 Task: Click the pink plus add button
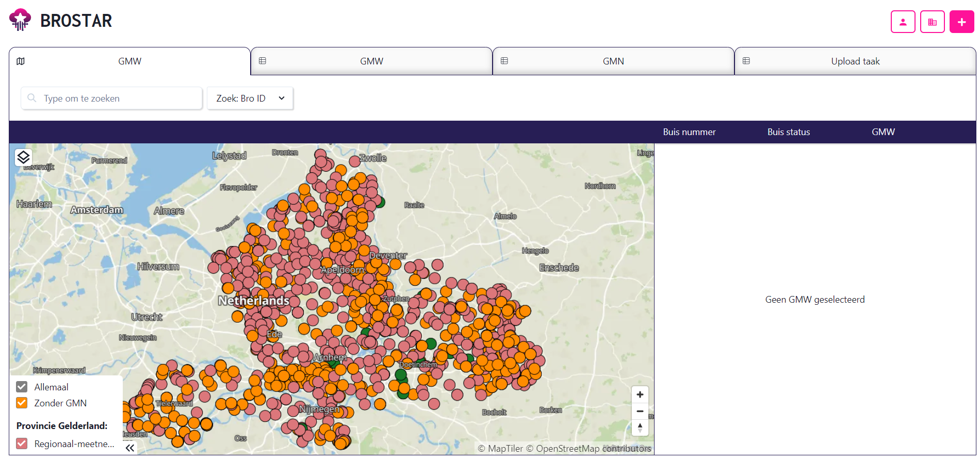pyautogui.click(x=961, y=22)
